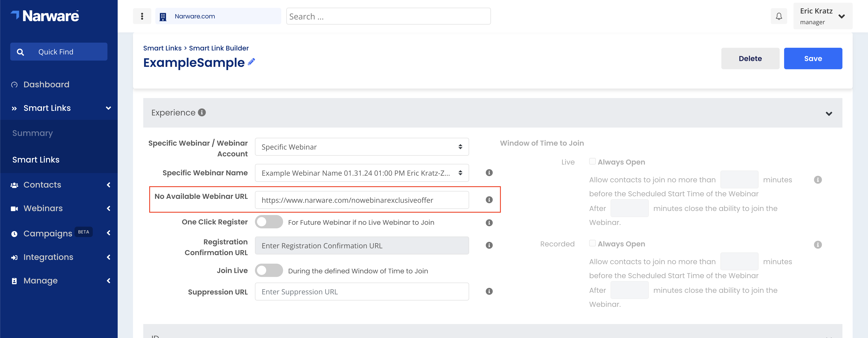Click the Integrations sign-in icon

point(14,258)
